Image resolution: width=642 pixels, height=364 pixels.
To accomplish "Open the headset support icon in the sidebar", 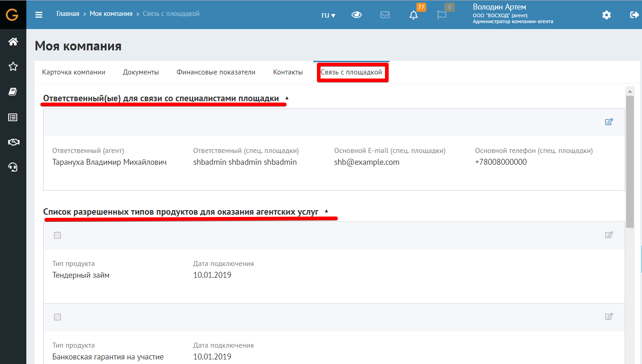I will point(13,167).
